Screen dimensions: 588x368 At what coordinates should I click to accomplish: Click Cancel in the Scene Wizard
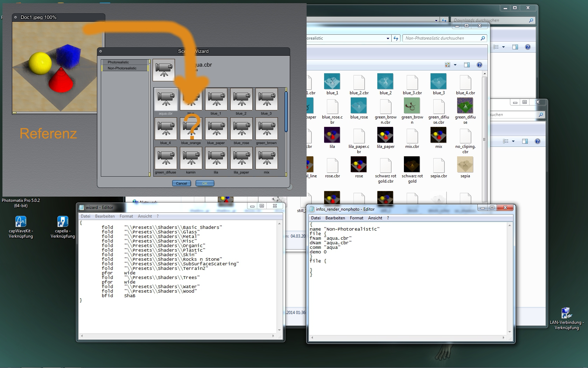point(181,183)
